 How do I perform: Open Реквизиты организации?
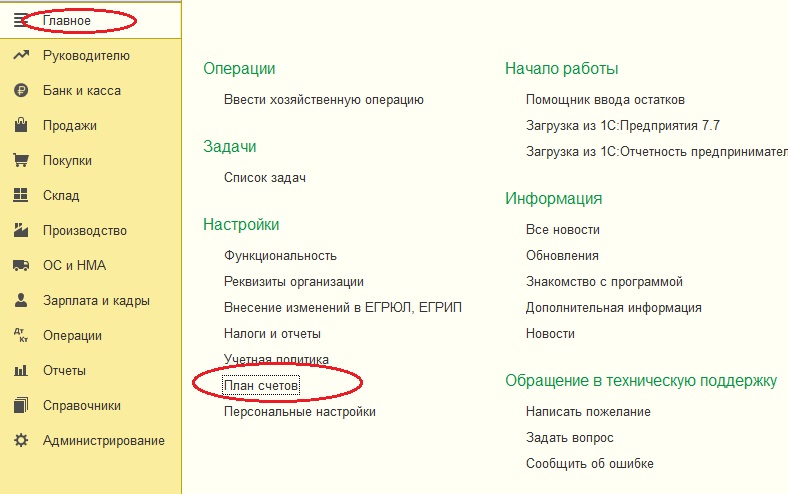click(x=294, y=281)
